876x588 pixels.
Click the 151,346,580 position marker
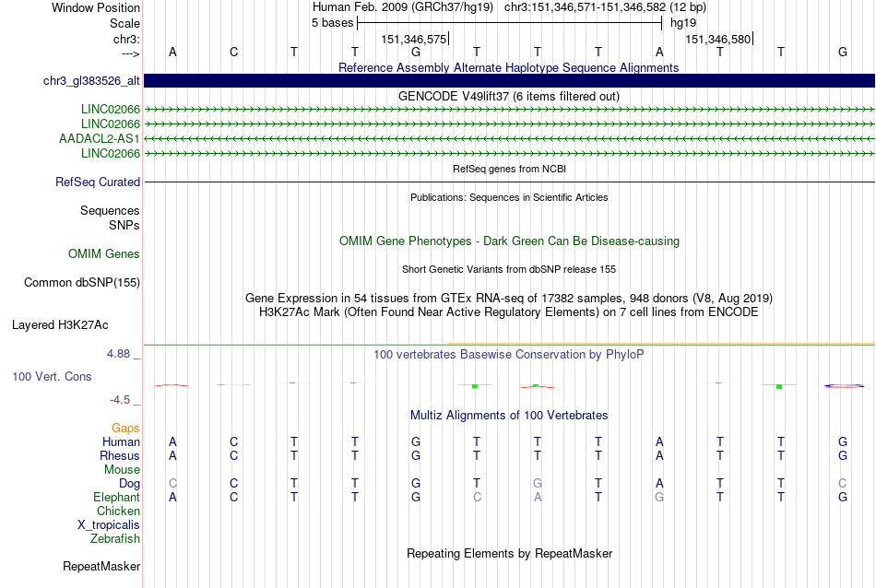[718, 39]
